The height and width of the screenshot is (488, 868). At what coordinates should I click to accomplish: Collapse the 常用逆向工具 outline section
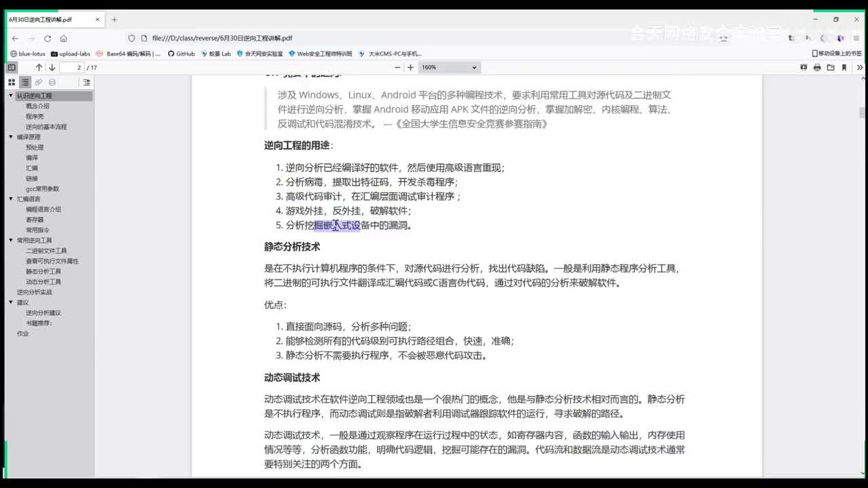click(11, 241)
